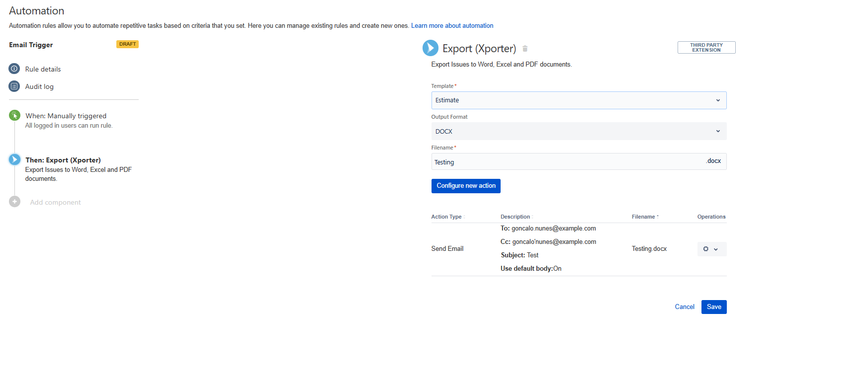868x387 pixels.
Task: Click Add component label
Action: (55, 202)
